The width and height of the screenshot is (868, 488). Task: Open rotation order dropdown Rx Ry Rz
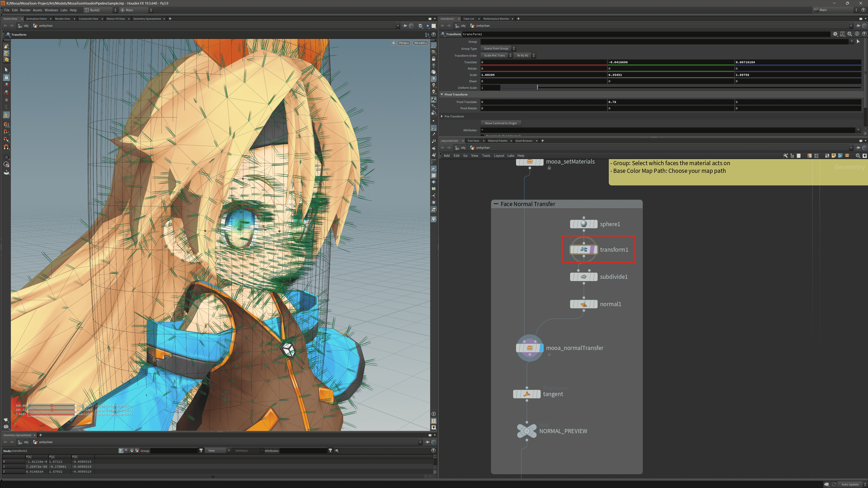[525, 56]
